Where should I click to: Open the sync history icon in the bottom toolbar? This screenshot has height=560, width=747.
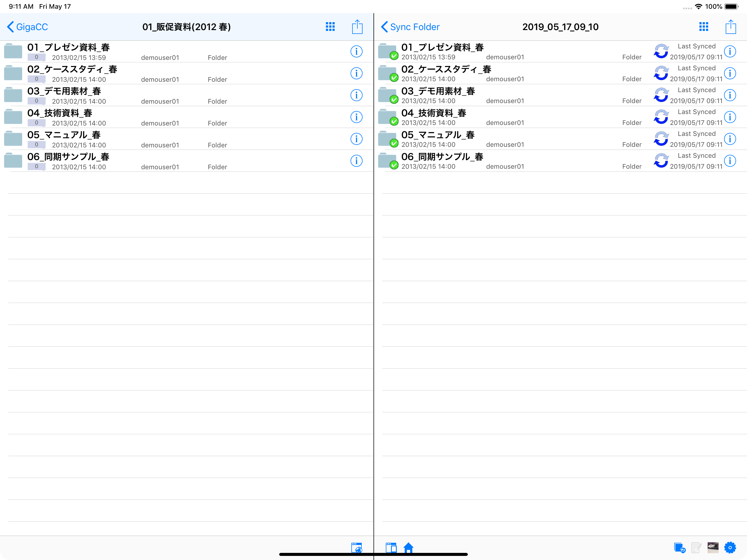pyautogui.click(x=679, y=547)
